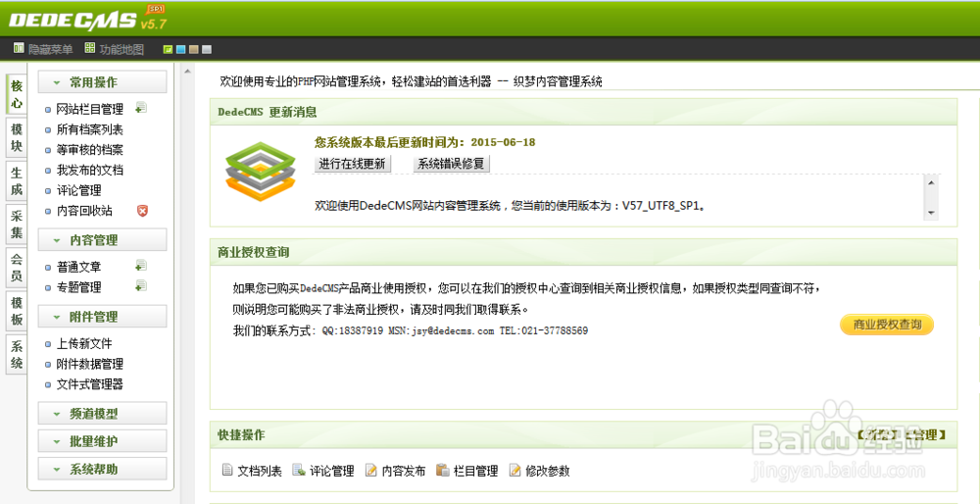Viewport: 980px width, 504px height.
Task: Click 评论管理 shortcut icon in quick actions
Action: pos(299,471)
